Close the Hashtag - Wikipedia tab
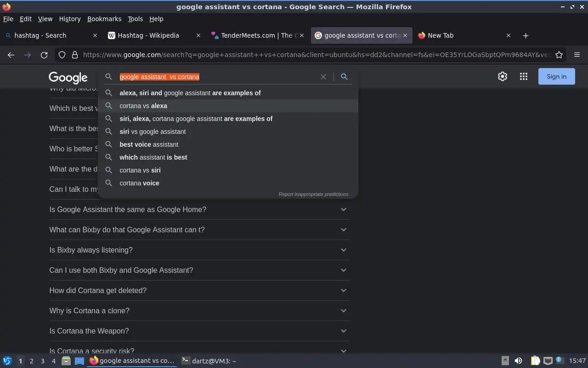 click(x=198, y=35)
